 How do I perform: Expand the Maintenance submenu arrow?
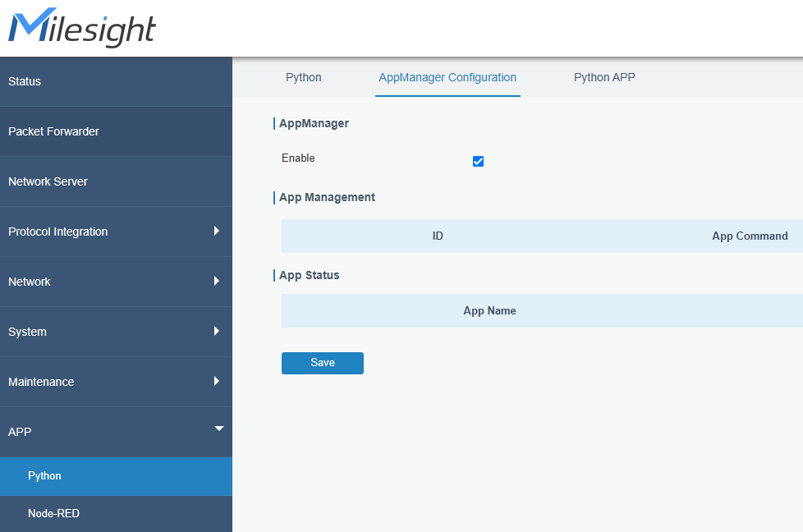click(x=217, y=382)
